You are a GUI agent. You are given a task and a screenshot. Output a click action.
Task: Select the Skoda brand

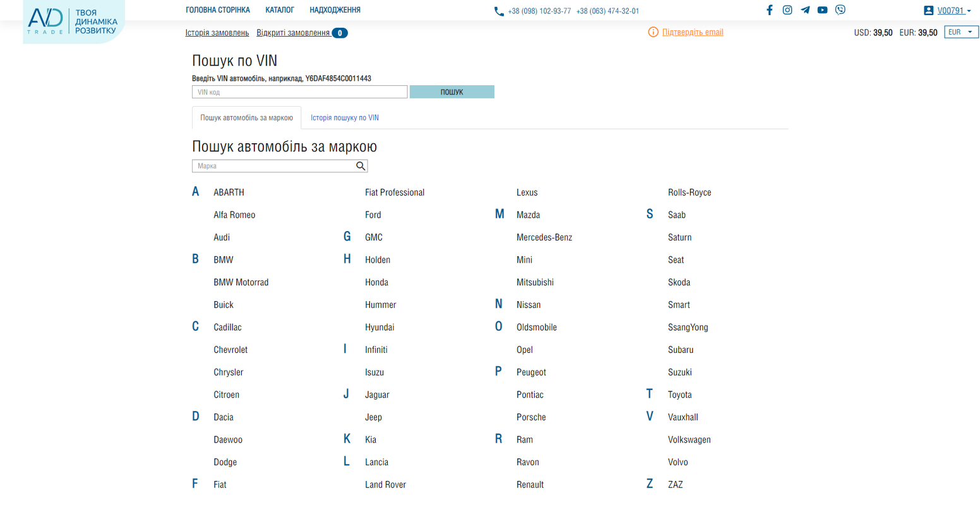coord(679,283)
